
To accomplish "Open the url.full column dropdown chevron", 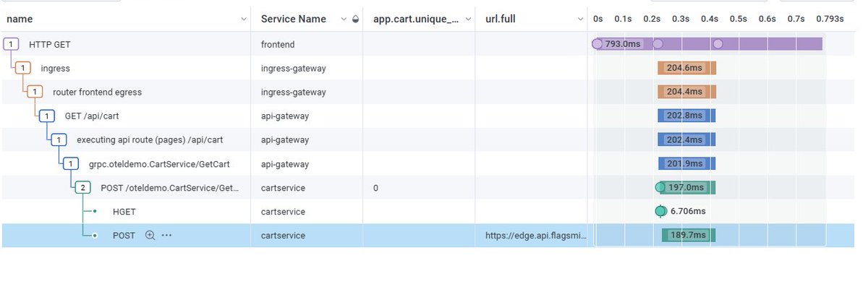I will click(581, 20).
